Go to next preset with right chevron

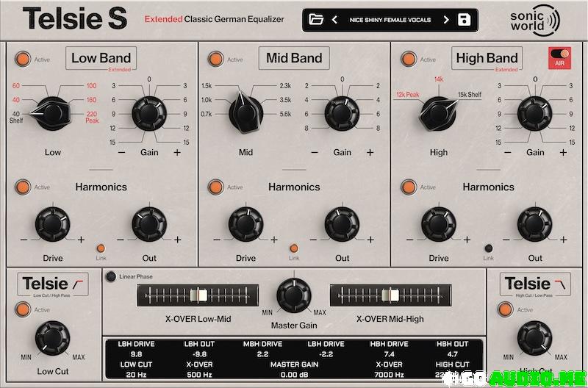pos(446,20)
